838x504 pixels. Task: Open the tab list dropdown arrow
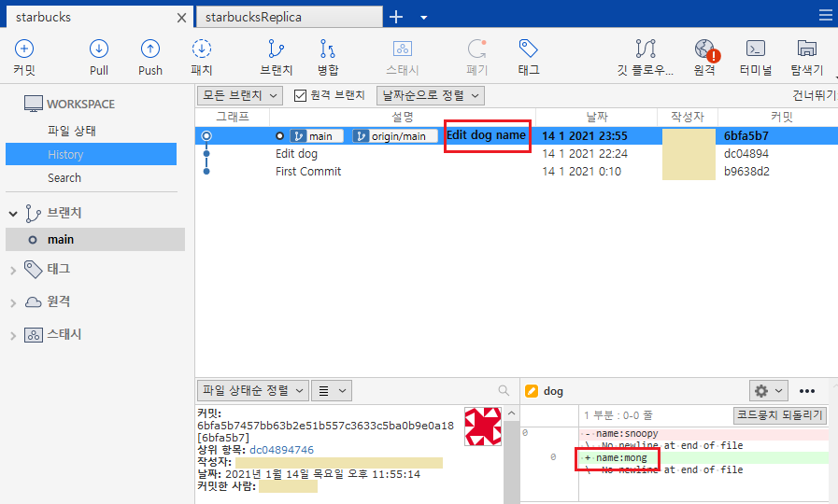click(424, 18)
